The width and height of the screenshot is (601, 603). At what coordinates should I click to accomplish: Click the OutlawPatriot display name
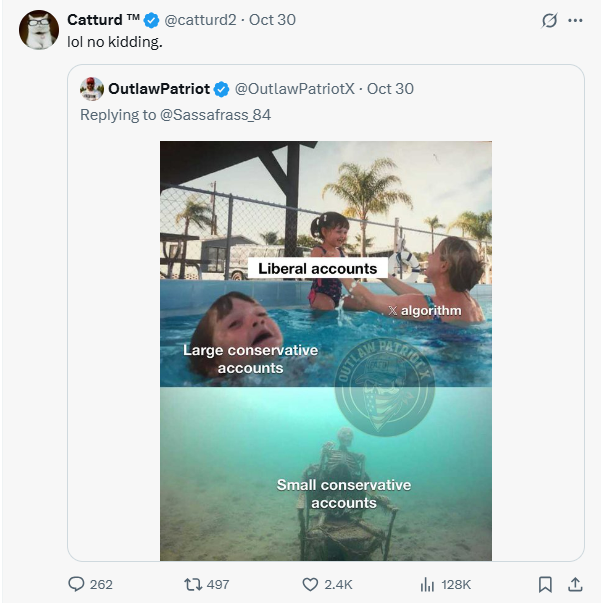159,89
